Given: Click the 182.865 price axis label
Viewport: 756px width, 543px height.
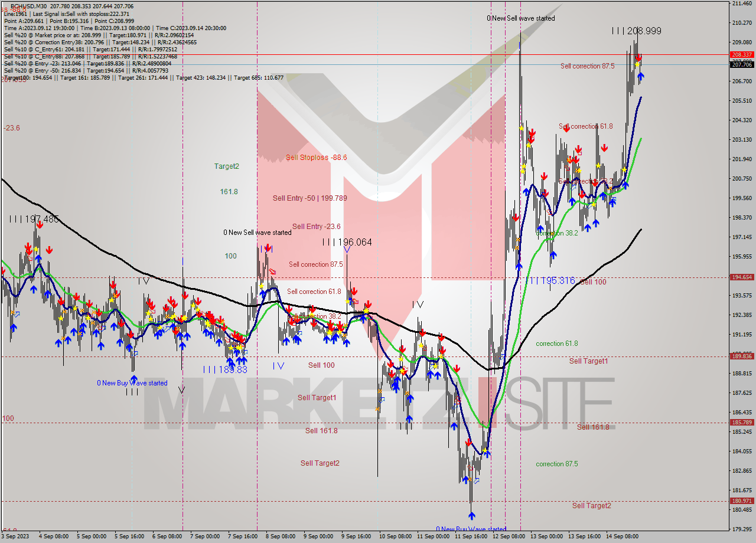Looking at the screenshot, I should tap(742, 470).
